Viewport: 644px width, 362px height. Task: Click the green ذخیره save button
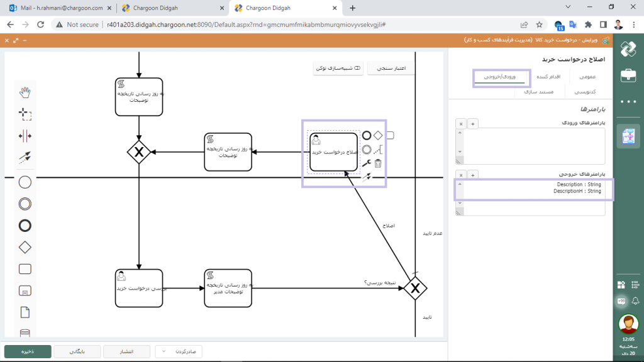(x=28, y=351)
